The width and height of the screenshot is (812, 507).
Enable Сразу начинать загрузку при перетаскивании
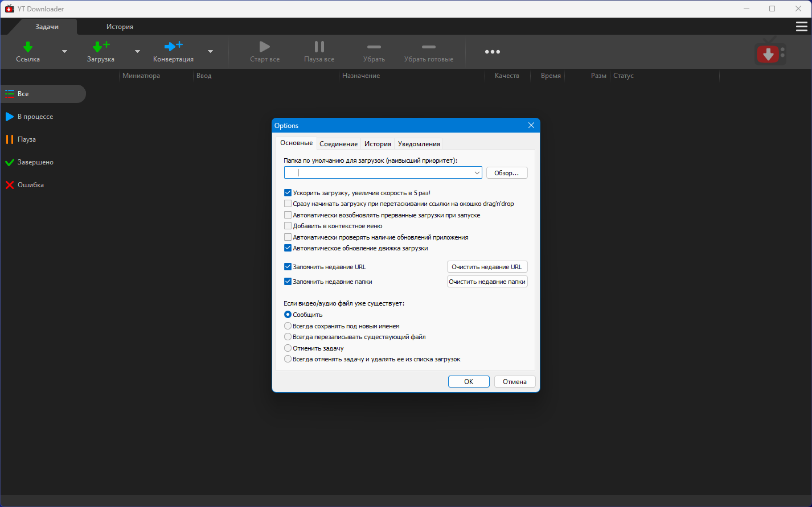tap(288, 204)
